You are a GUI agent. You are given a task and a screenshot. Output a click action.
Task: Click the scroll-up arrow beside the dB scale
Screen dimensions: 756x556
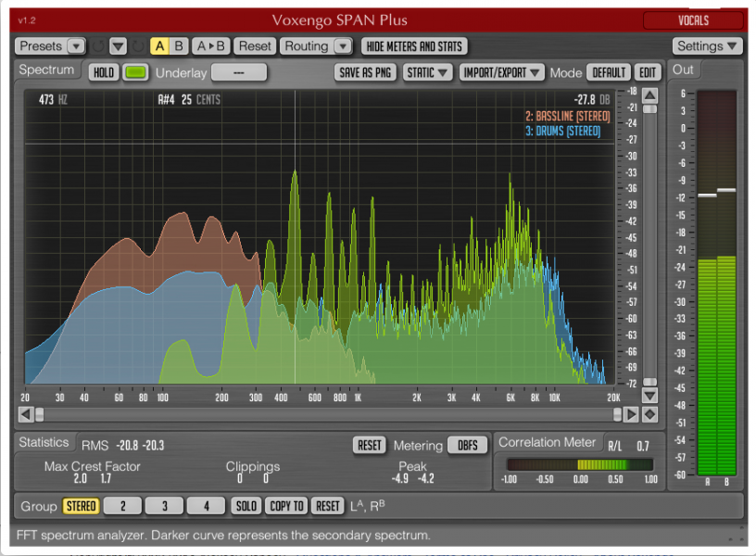click(650, 95)
